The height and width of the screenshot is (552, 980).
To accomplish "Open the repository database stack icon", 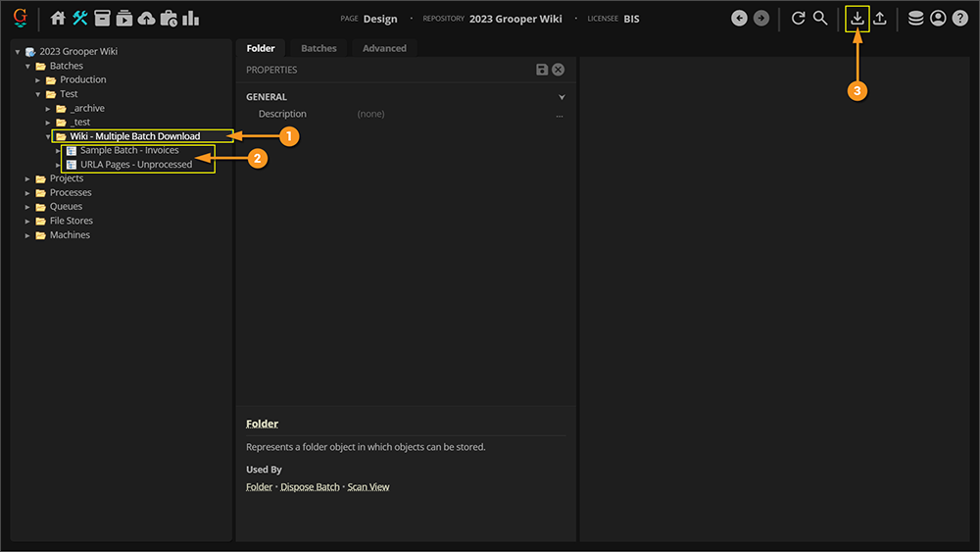I will pyautogui.click(x=915, y=18).
